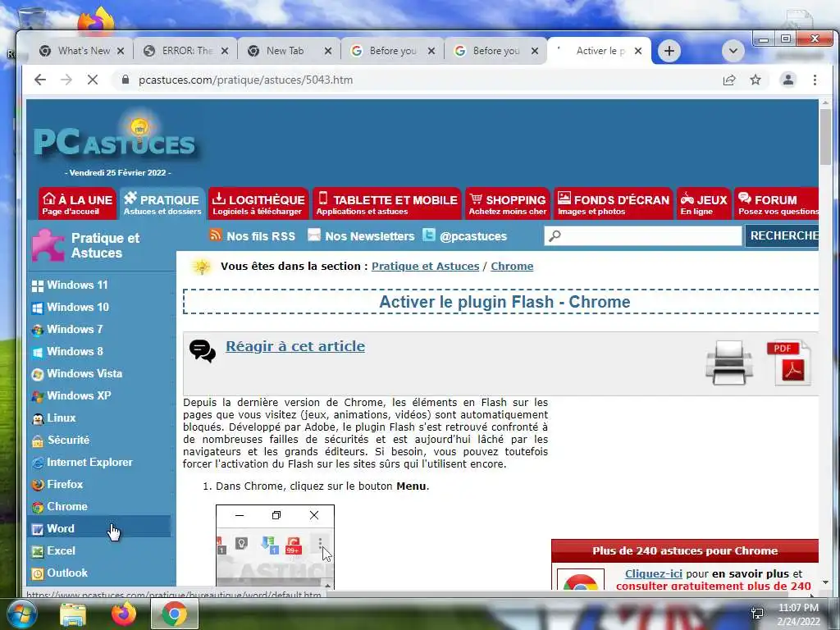Image resolution: width=840 pixels, height=630 pixels.
Task: Open the Windows Start button
Action: tap(21, 614)
